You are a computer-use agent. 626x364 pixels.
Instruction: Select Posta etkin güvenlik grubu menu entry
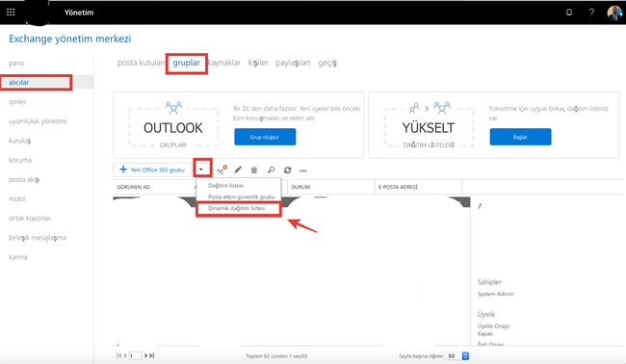[241, 196]
